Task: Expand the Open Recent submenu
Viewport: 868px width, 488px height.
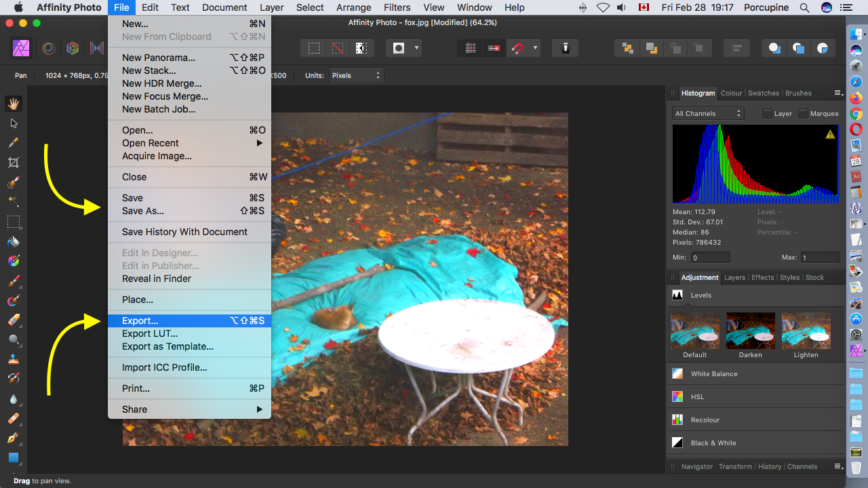Action: coord(189,143)
